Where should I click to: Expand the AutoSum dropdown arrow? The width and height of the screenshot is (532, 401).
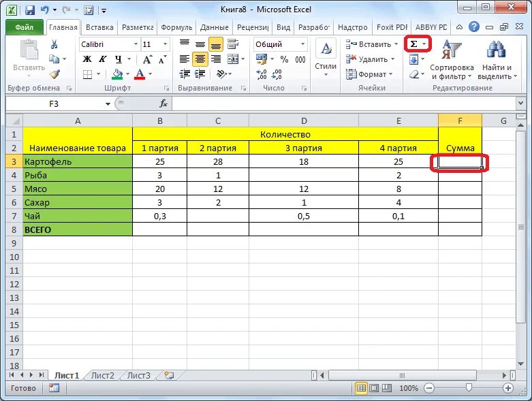click(x=424, y=44)
